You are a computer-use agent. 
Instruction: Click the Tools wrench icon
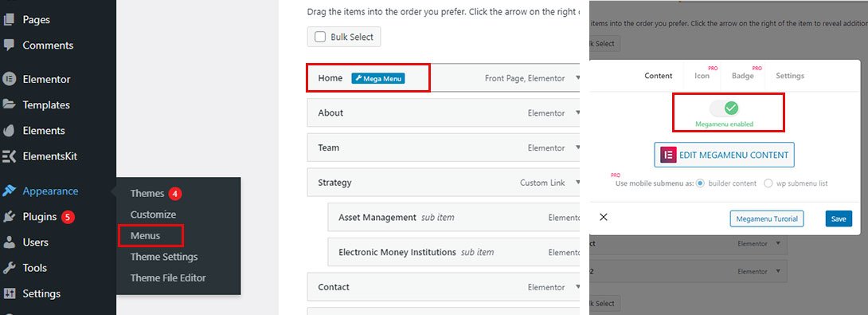(x=9, y=268)
